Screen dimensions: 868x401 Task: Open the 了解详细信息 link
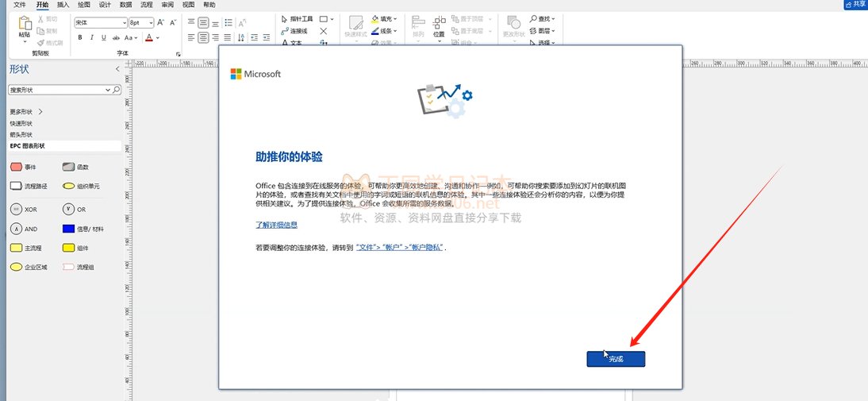276,226
